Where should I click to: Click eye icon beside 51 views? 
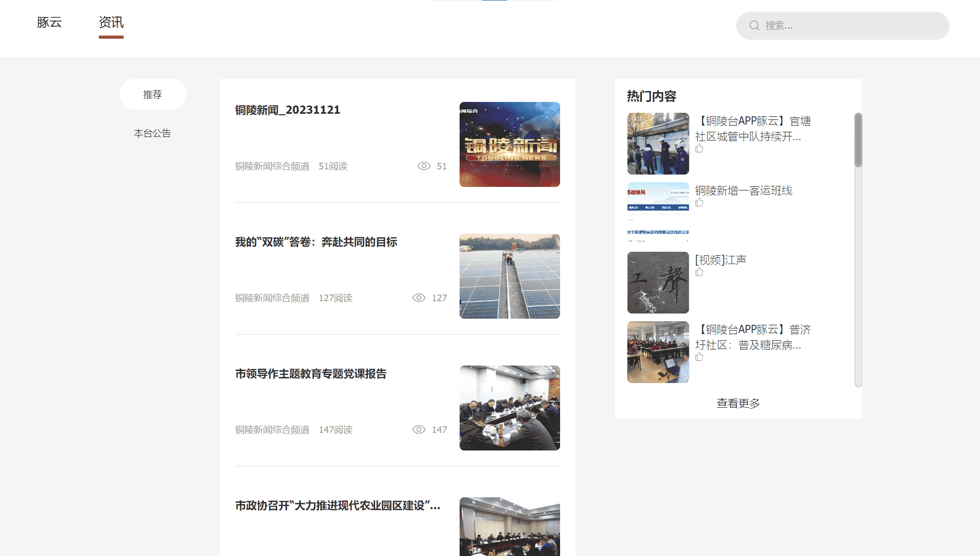tap(424, 166)
